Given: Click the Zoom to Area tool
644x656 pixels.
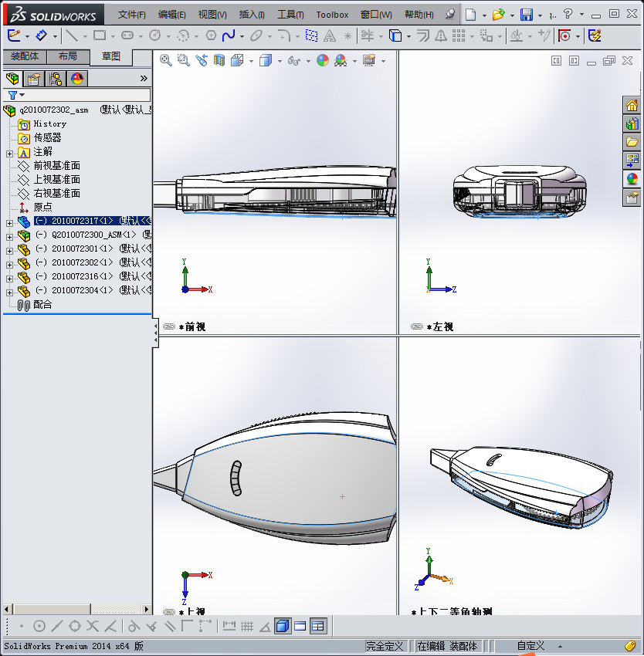Looking at the screenshot, I should point(183,60).
